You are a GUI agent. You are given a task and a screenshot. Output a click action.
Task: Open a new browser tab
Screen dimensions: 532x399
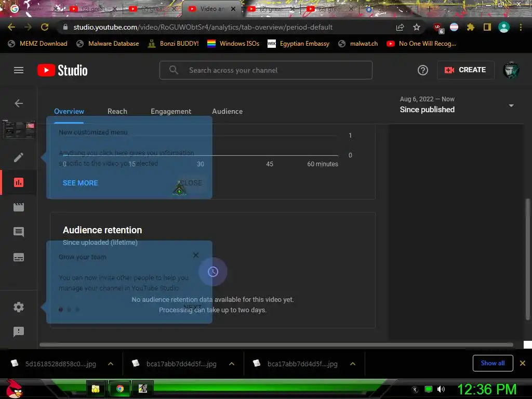click(430, 8)
